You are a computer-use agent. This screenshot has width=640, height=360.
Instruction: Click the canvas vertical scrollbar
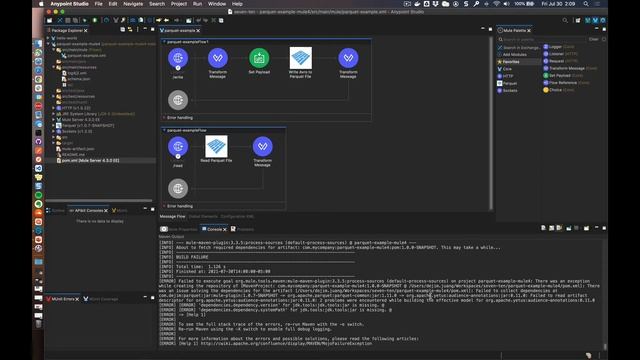pyautogui.click(x=491, y=123)
